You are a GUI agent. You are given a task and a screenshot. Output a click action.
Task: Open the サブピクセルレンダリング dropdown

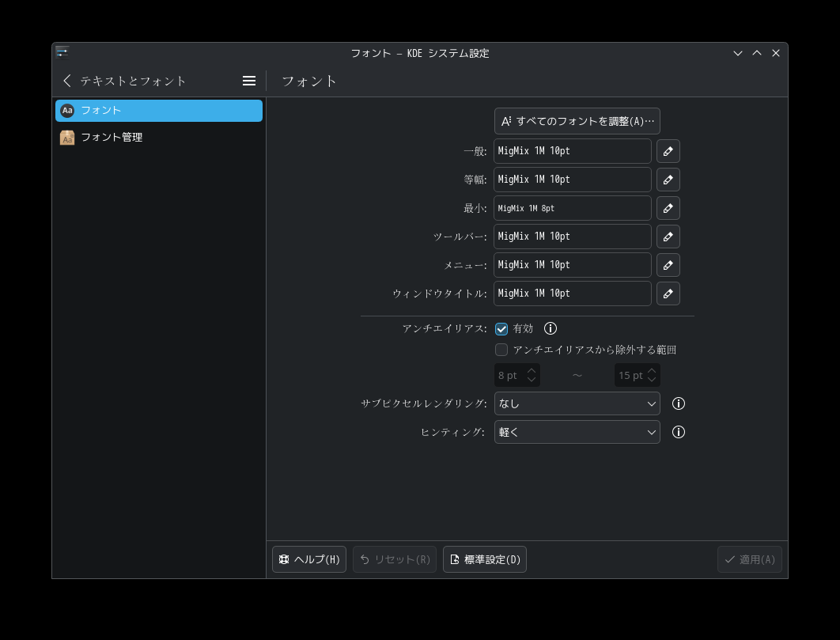tap(577, 403)
